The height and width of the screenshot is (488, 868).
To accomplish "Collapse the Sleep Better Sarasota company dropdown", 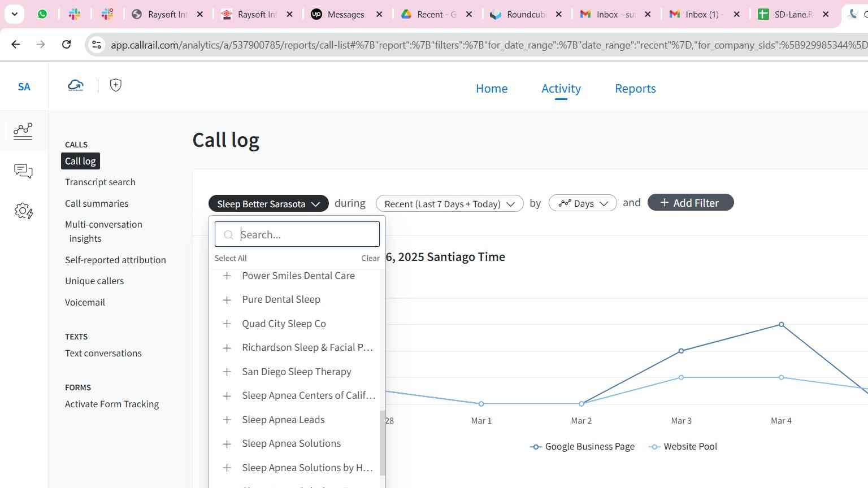I will pyautogui.click(x=268, y=203).
